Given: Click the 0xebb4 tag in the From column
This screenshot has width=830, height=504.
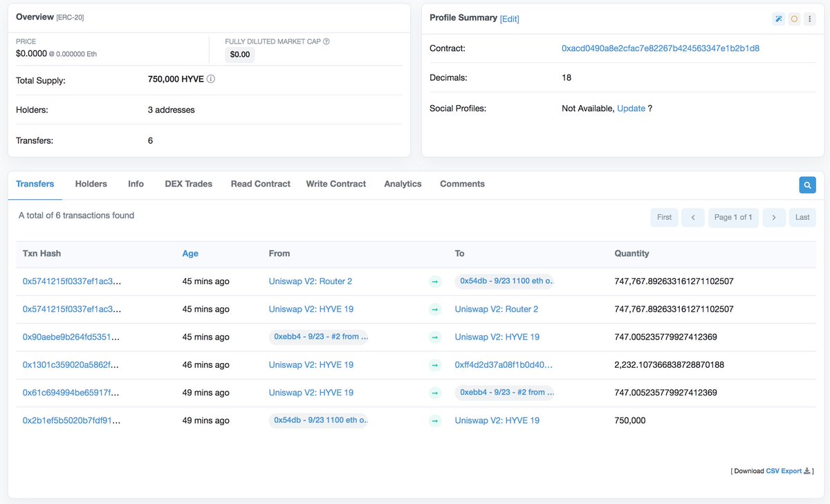Looking at the screenshot, I should [320, 337].
